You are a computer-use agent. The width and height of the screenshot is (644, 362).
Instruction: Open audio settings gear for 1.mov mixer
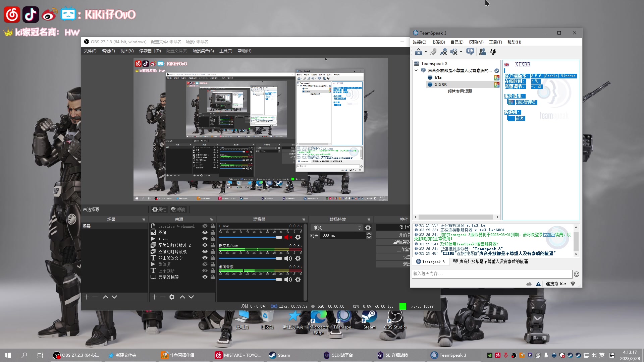(x=298, y=237)
